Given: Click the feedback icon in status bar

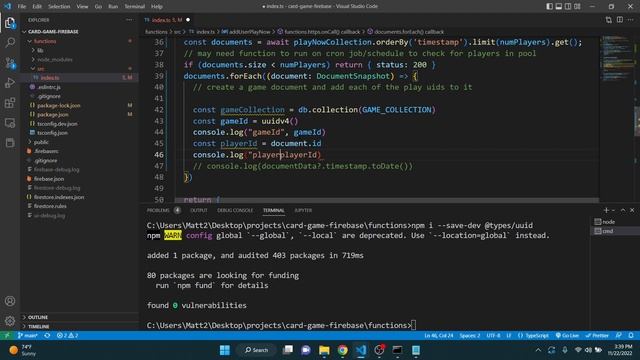Looking at the screenshot, I should [x=619, y=336].
